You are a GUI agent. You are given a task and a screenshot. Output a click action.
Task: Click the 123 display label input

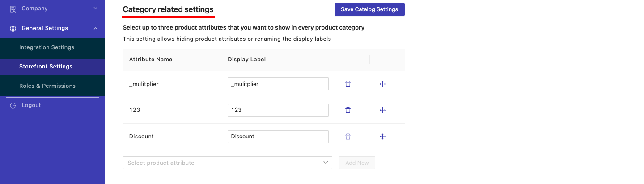278,110
